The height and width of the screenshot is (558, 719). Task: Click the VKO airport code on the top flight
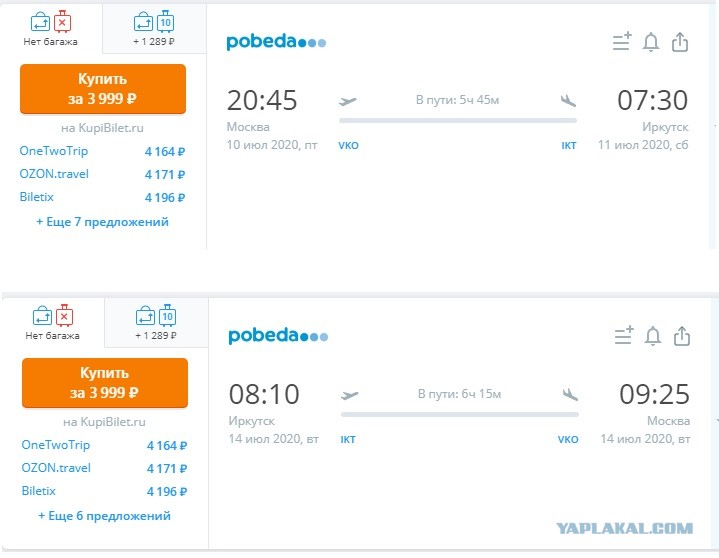(348, 146)
